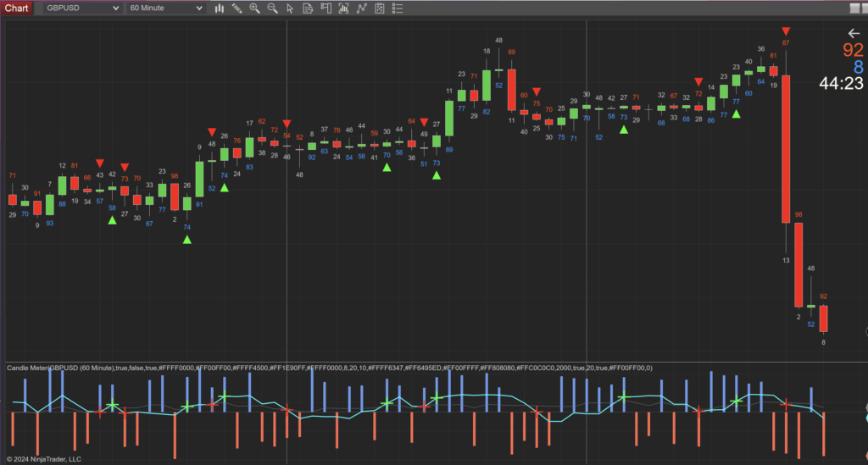This screenshot has height=465, width=868.
Task: Click the red candle labeled 98
Action: click(798, 265)
